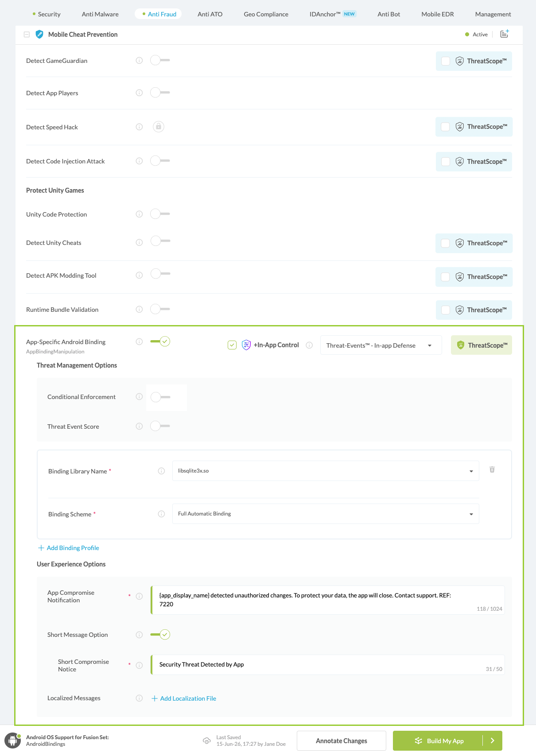Check ThreatScope box for Detect Speed Hack
Image resolution: width=536 pixels, height=756 pixels.
[446, 127]
